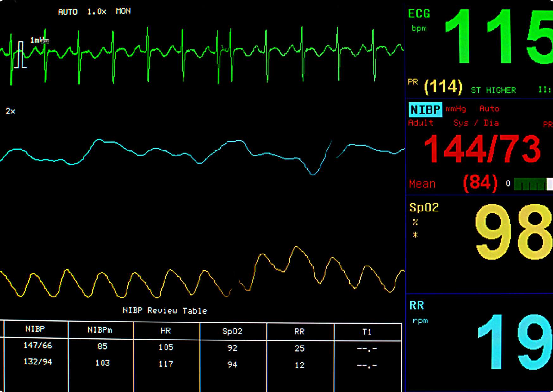Open the 2x respiration gain setting

10,111
